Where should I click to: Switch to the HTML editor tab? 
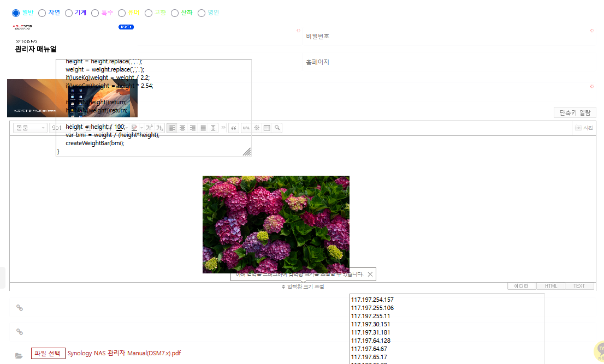click(x=550, y=286)
